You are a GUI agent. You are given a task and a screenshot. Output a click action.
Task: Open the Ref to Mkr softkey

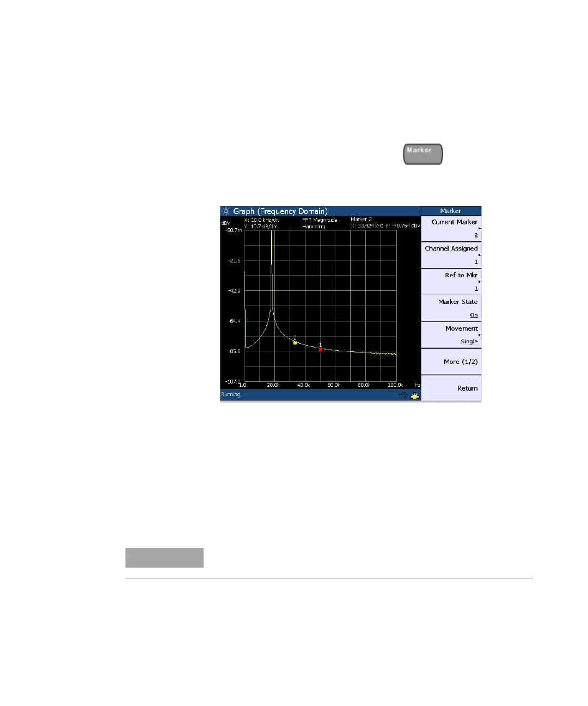coord(451,282)
